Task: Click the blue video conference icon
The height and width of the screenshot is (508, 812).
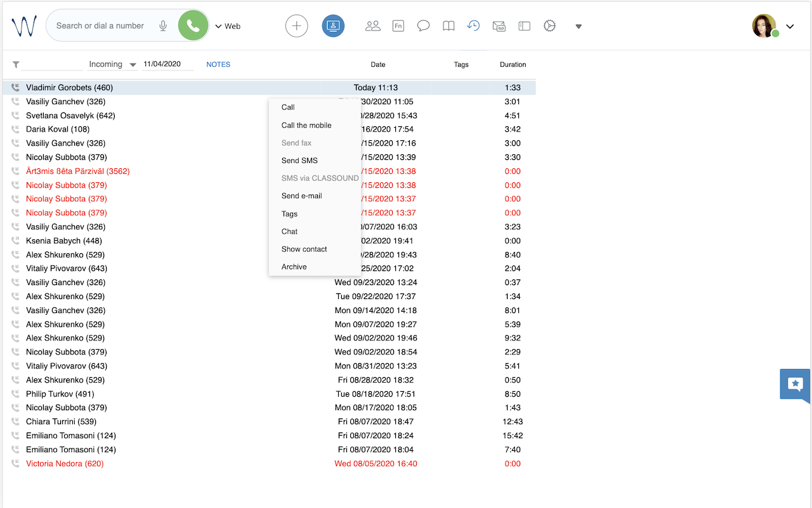Action: (333, 26)
